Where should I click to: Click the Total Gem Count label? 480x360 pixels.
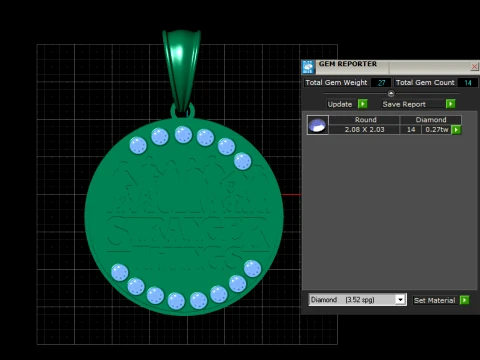(x=425, y=82)
